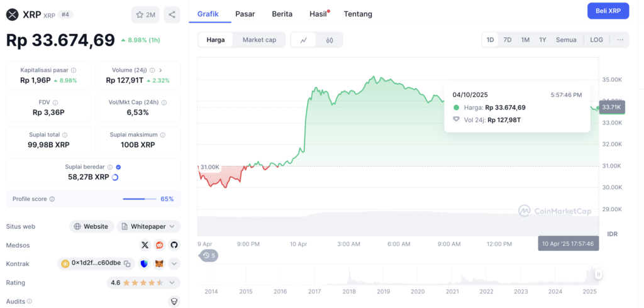The height and width of the screenshot is (308, 644).
Task: Open the Tentang tab
Action: [358, 14]
